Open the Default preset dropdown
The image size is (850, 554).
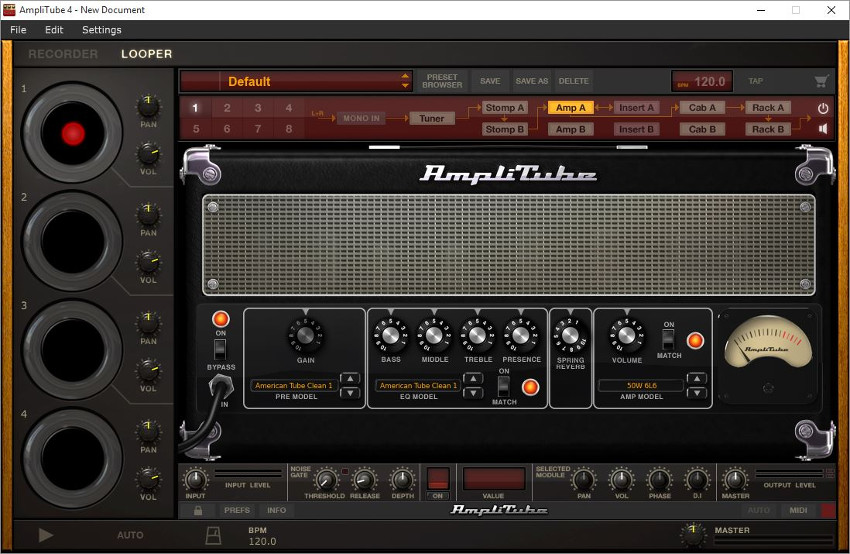tap(297, 81)
